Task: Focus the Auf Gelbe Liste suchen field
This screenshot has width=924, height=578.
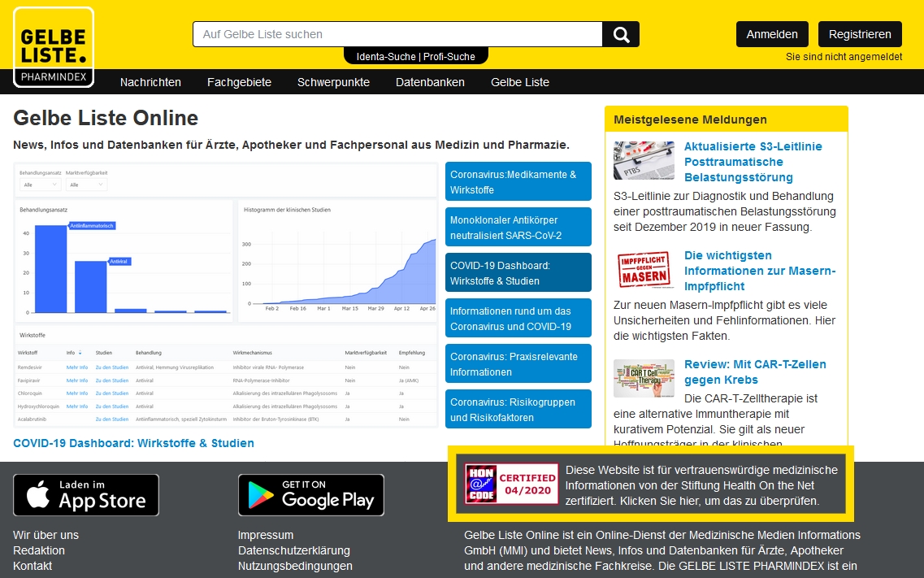Action: pos(397,34)
